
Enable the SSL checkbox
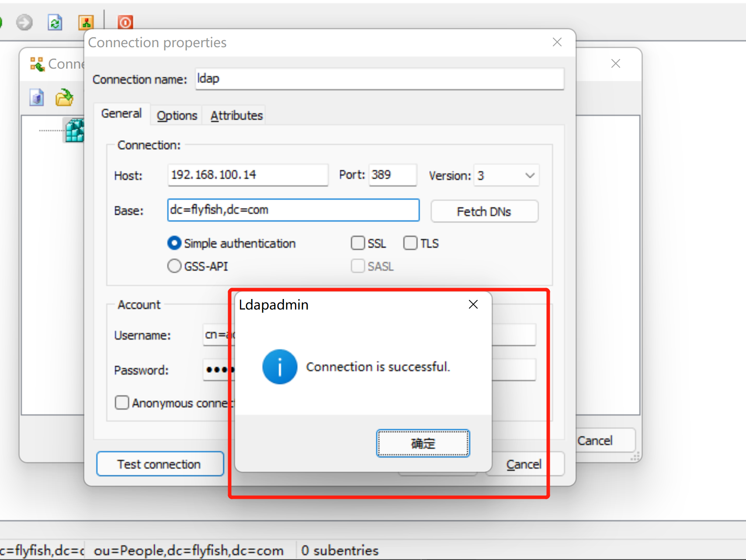click(358, 243)
